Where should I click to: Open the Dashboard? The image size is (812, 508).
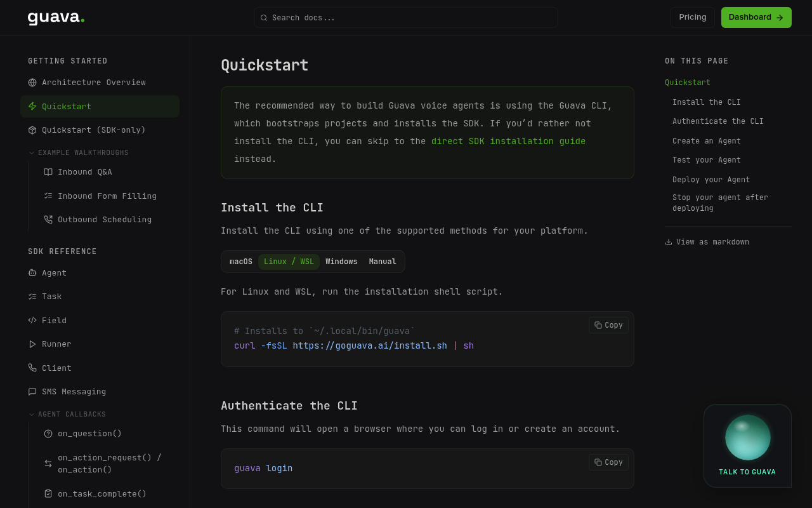click(x=756, y=17)
